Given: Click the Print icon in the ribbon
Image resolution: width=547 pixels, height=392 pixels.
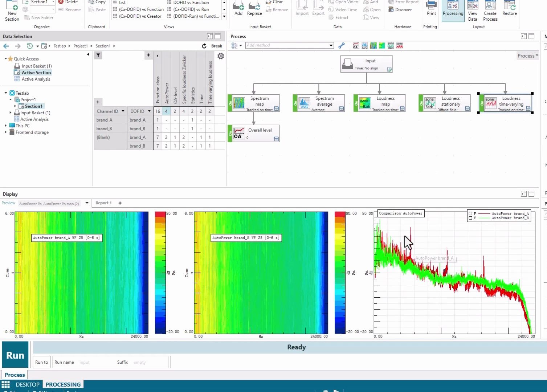Looking at the screenshot, I should 431,8.
